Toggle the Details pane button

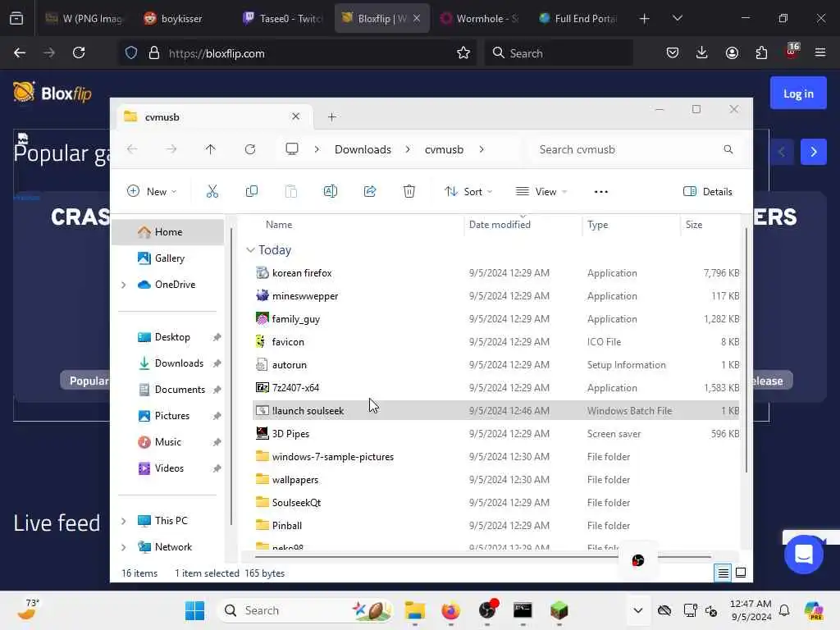[x=707, y=191]
